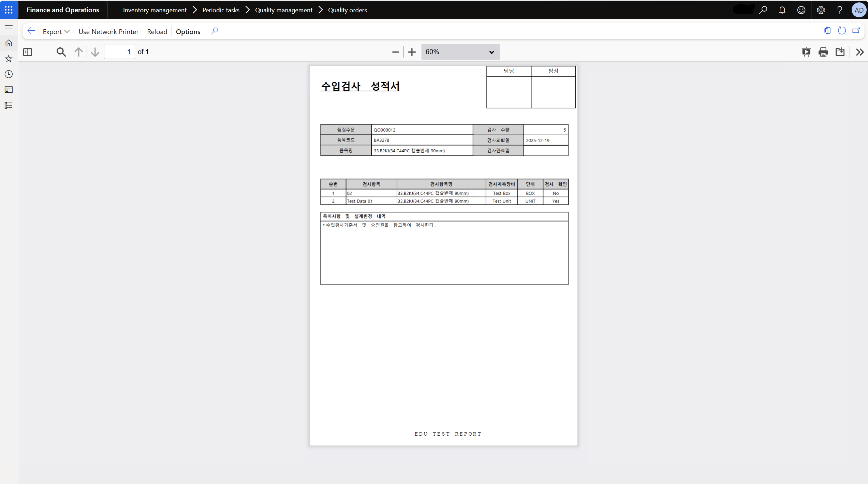Open the 60% zoom level dropdown
The image size is (868, 484).
coord(460,52)
